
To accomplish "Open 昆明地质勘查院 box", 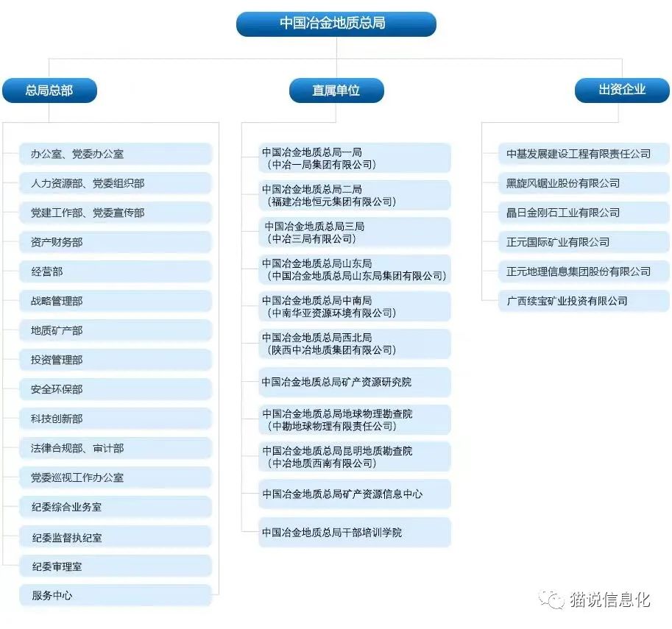I will (x=355, y=457).
